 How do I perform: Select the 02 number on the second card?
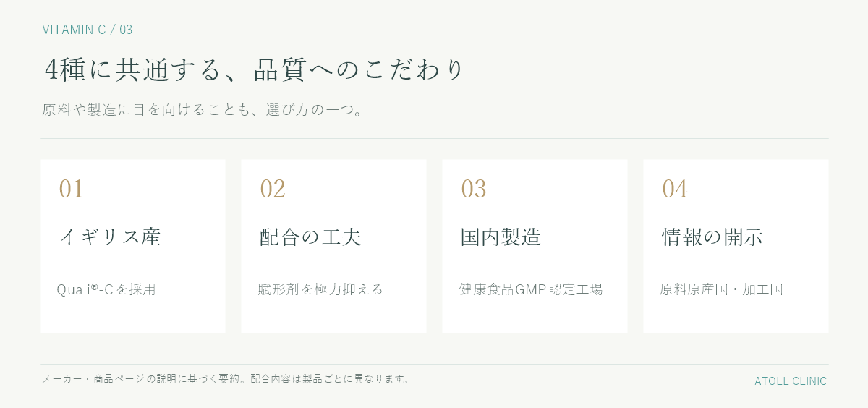(273, 189)
